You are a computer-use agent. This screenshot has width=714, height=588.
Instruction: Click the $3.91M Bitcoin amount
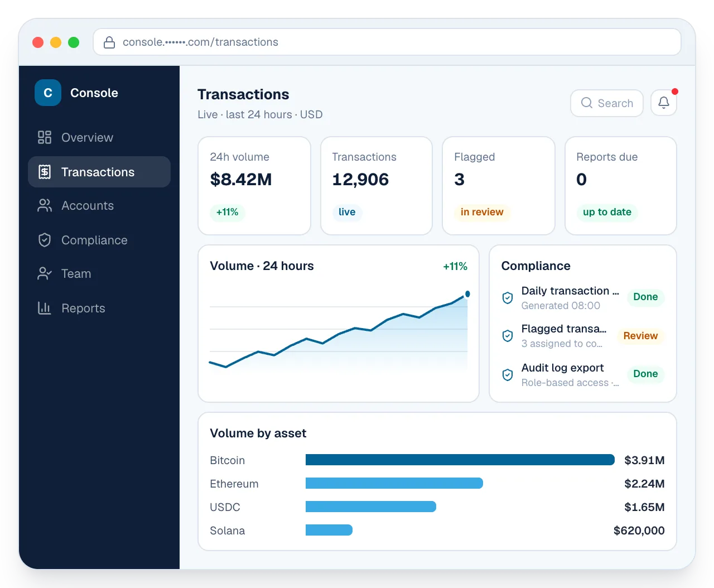[x=644, y=460]
